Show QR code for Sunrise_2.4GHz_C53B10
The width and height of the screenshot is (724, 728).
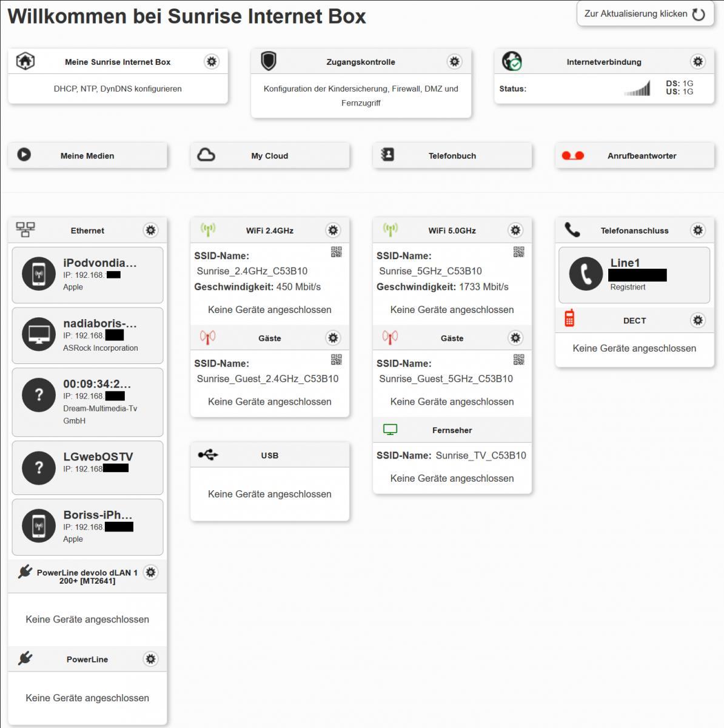pos(337,252)
